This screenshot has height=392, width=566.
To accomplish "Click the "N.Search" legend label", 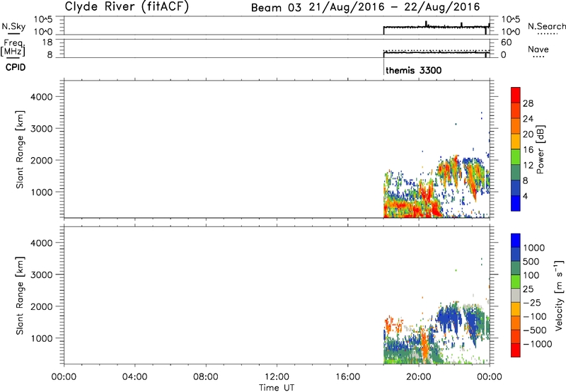I will 547,26.
